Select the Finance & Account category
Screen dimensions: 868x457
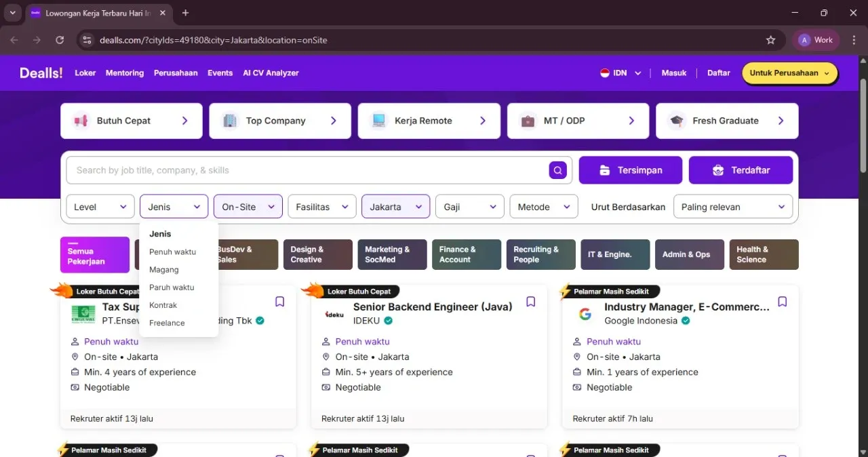coord(467,254)
